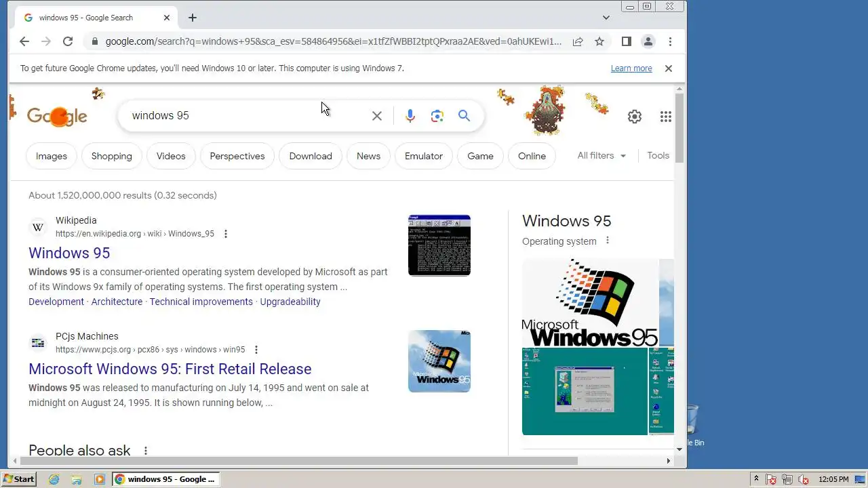
Task: Switch to the Images filter
Action: pyautogui.click(x=52, y=156)
